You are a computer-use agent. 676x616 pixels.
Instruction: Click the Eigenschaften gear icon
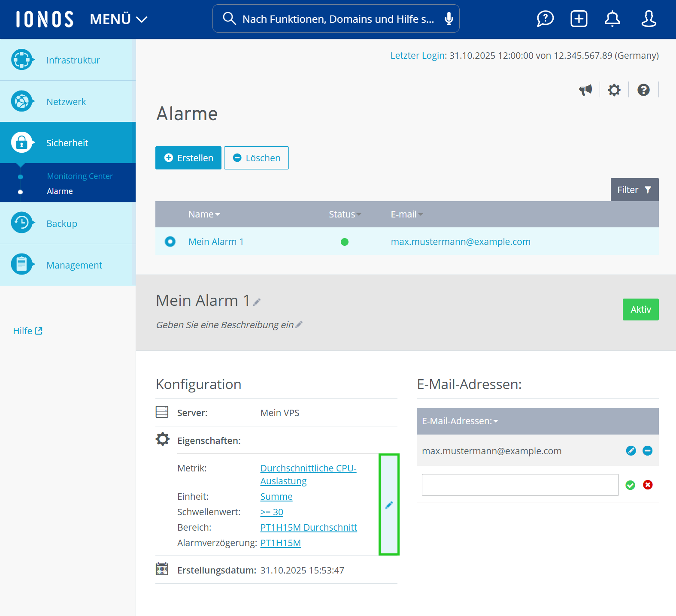tap(162, 439)
